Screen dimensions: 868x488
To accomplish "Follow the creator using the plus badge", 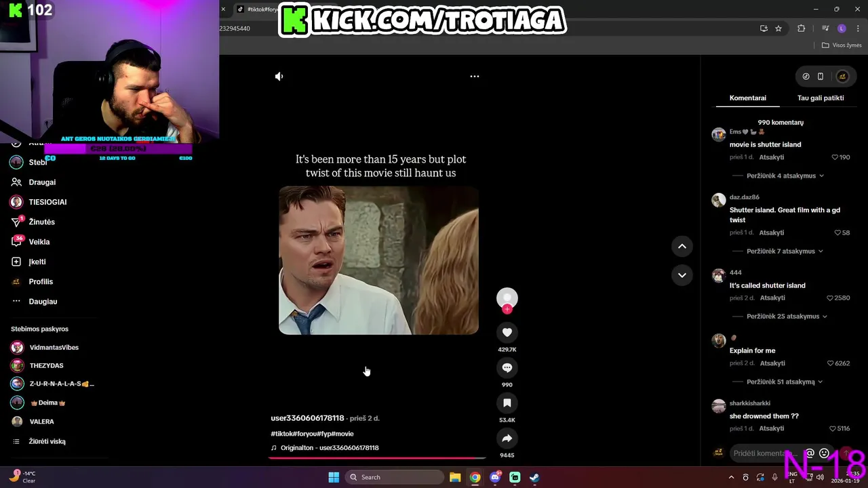I will point(507,309).
